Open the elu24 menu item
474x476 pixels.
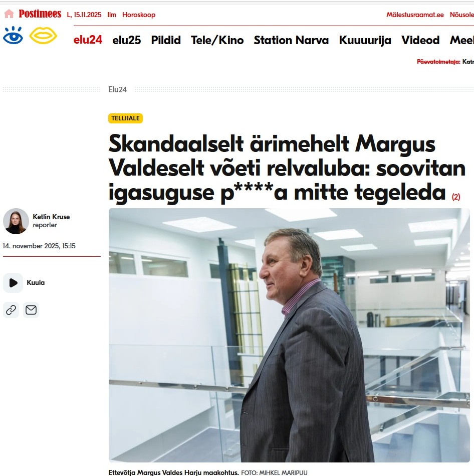[88, 40]
